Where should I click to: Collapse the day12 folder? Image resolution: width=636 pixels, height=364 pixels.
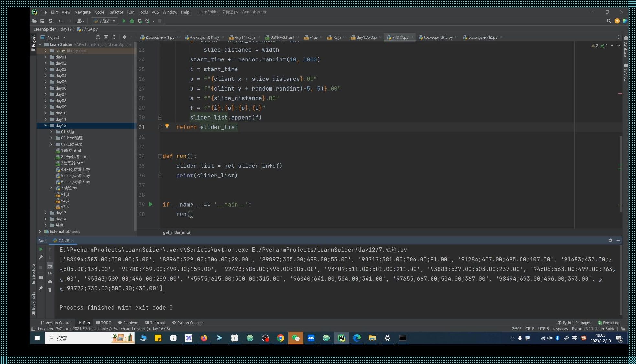[x=46, y=125]
